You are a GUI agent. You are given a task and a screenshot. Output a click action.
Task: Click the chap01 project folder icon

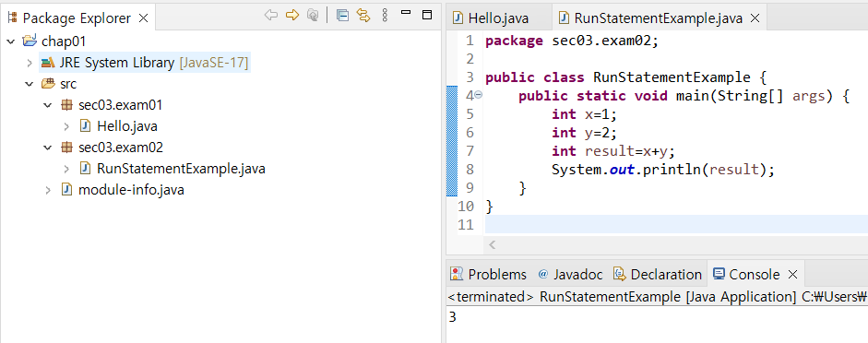pos(30,41)
